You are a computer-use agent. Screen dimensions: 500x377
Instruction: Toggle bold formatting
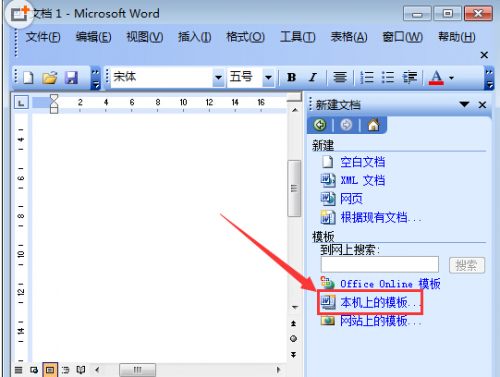pyautogui.click(x=292, y=77)
